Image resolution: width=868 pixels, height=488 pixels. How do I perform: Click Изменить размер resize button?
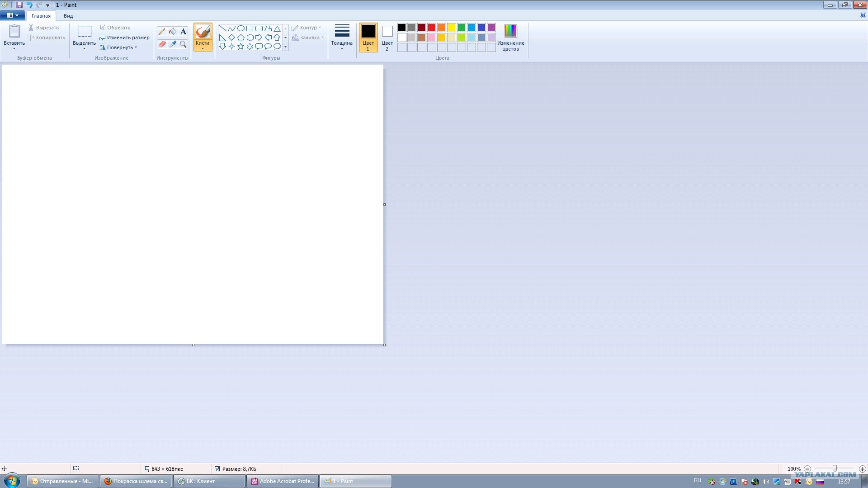124,38
